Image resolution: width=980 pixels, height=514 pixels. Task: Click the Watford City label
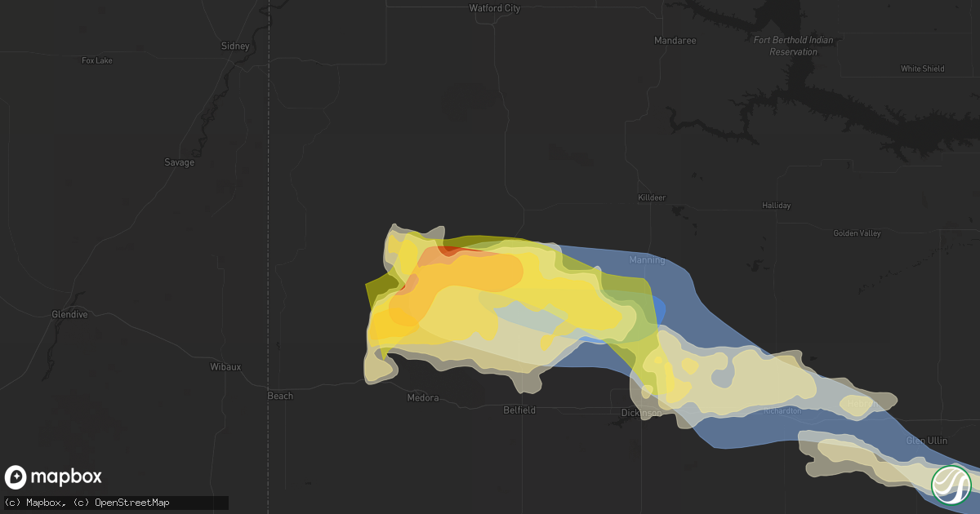click(494, 8)
